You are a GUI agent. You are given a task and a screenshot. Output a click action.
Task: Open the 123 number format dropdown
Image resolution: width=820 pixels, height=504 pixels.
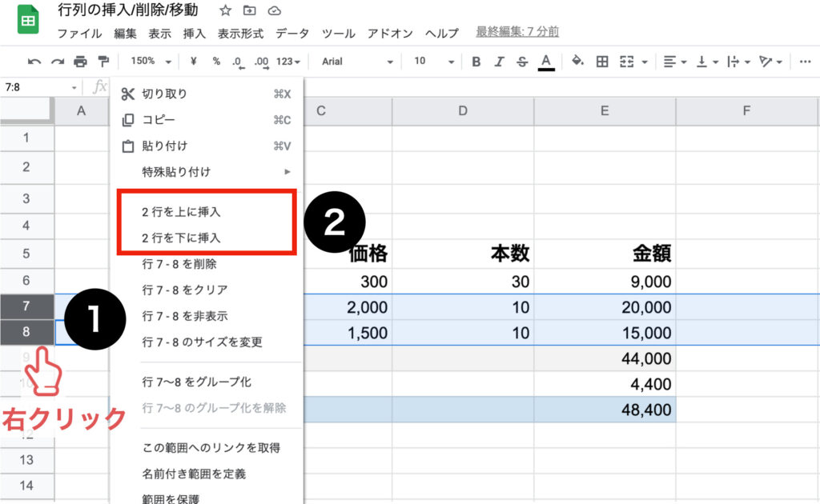[288, 62]
